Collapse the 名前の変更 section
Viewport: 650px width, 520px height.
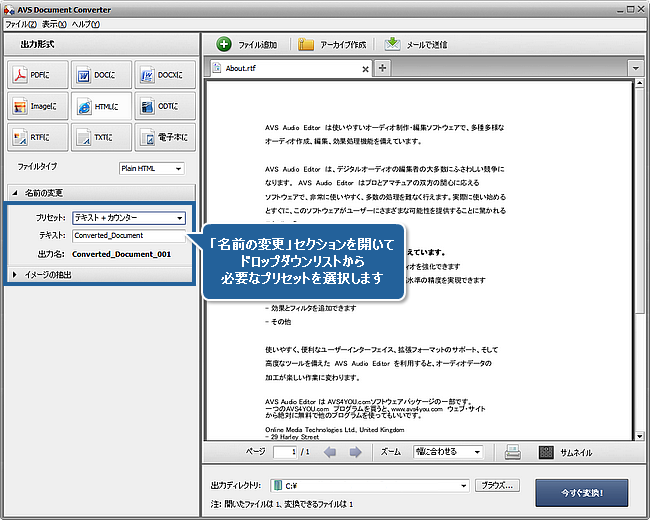(x=101, y=193)
